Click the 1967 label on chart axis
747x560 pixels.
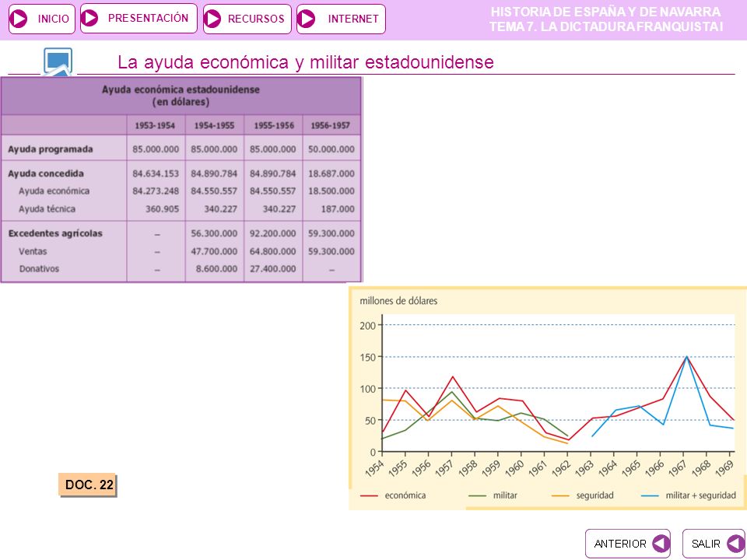tap(678, 468)
